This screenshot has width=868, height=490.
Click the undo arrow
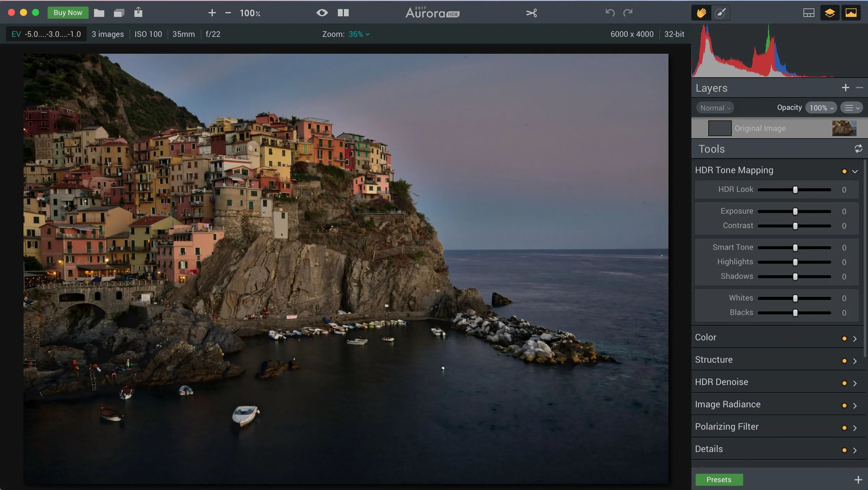point(610,13)
